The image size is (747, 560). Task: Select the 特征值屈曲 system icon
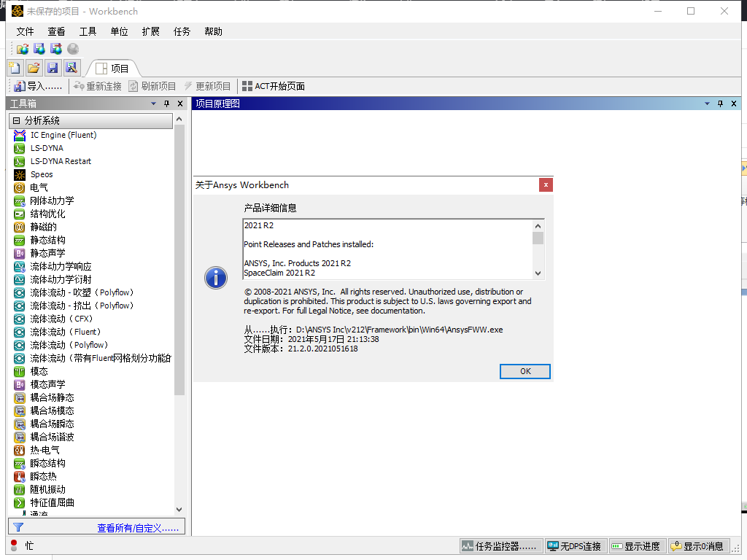click(20, 502)
